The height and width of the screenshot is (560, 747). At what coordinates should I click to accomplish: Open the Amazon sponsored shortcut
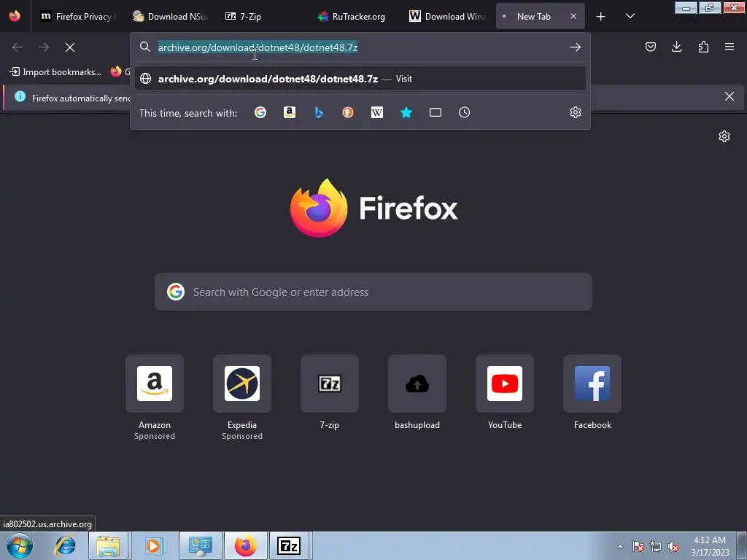tap(155, 384)
